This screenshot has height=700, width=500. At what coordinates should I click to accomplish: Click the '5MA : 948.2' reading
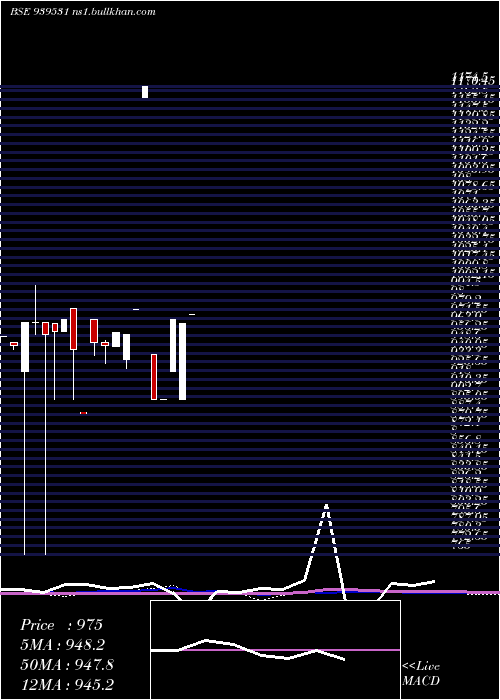click(x=64, y=645)
